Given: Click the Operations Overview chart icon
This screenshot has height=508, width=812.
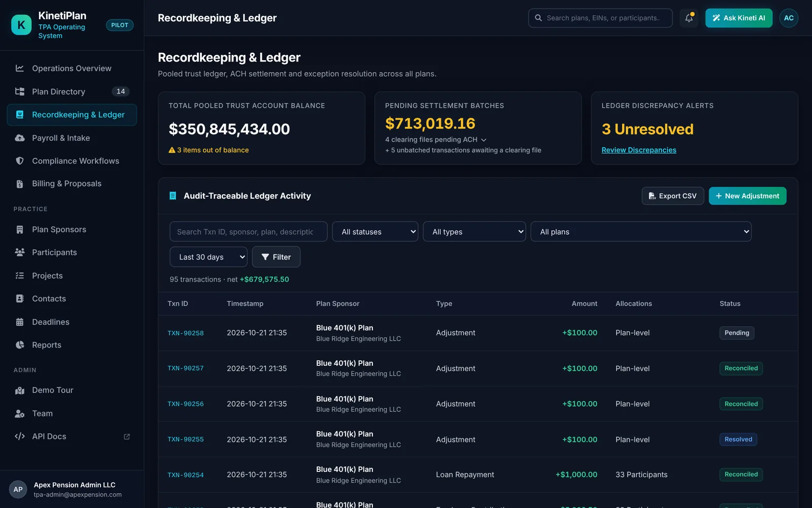Looking at the screenshot, I should tap(20, 68).
